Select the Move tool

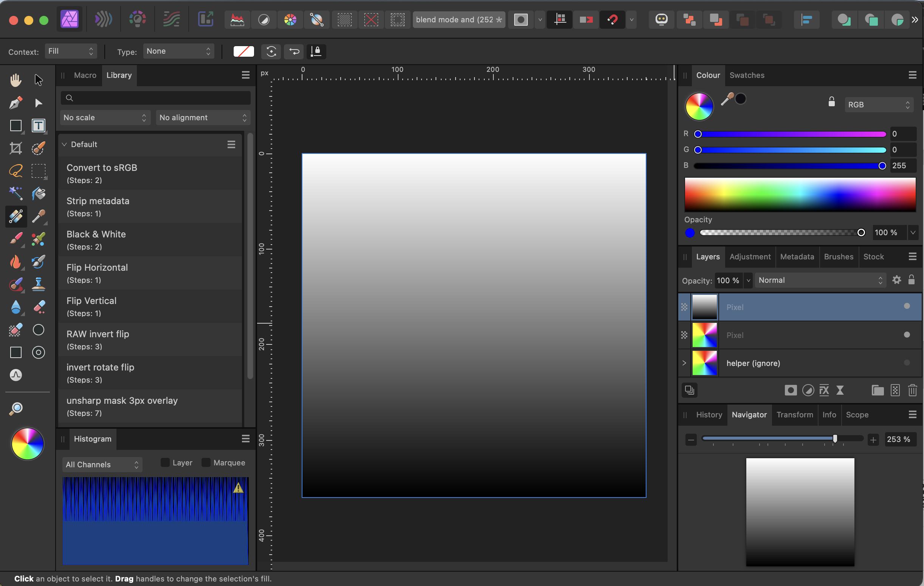pos(38,79)
